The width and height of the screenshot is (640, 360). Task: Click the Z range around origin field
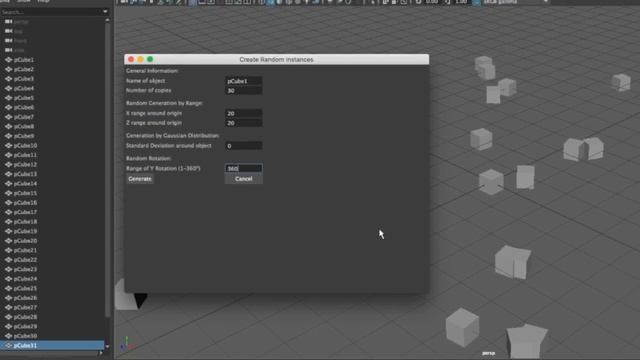click(244, 123)
